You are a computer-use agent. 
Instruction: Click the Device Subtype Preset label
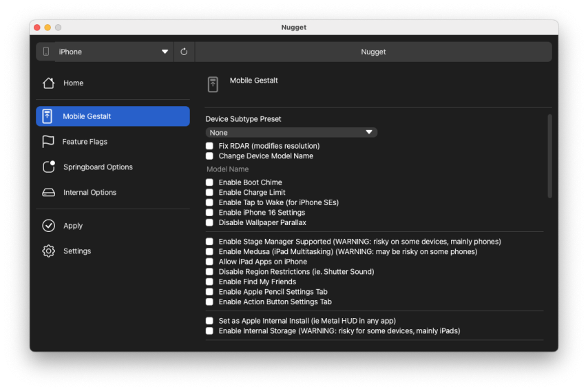click(243, 119)
